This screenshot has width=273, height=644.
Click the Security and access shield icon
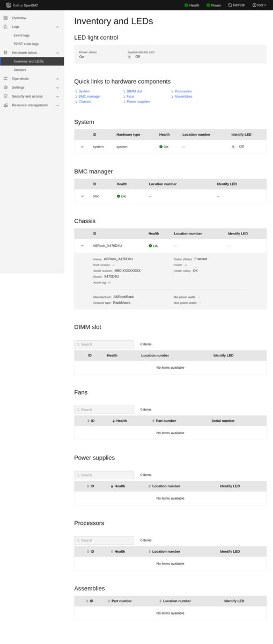click(x=5, y=96)
